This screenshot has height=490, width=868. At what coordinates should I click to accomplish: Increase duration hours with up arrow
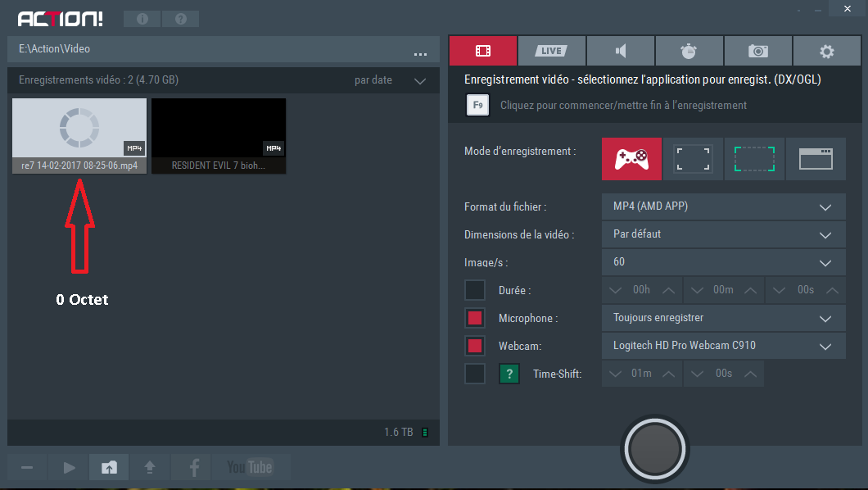point(669,290)
